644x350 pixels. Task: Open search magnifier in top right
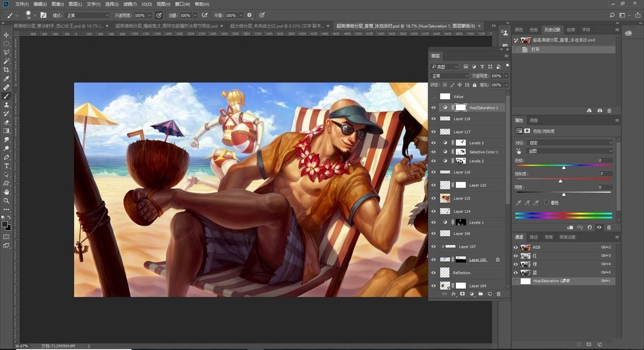(x=612, y=15)
